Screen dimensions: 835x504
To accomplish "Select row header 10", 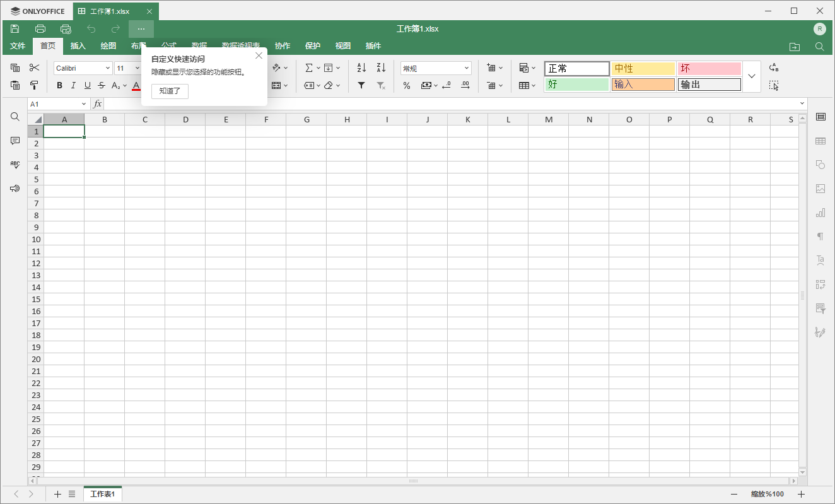I will tap(36, 239).
